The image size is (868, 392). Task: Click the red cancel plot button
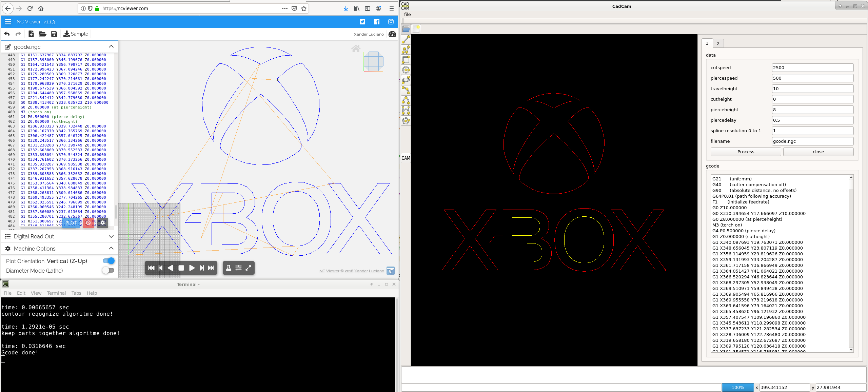[x=88, y=223]
